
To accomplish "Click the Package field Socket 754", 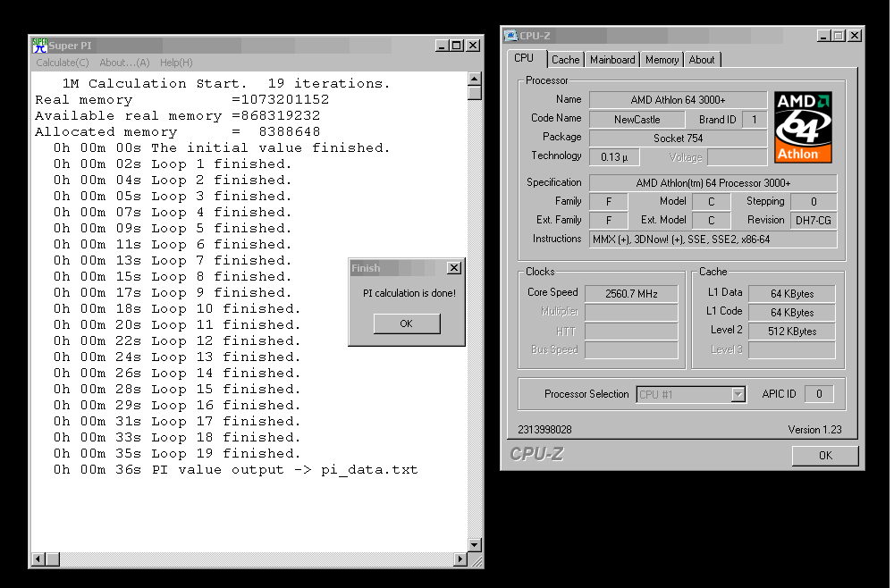I will [x=678, y=139].
